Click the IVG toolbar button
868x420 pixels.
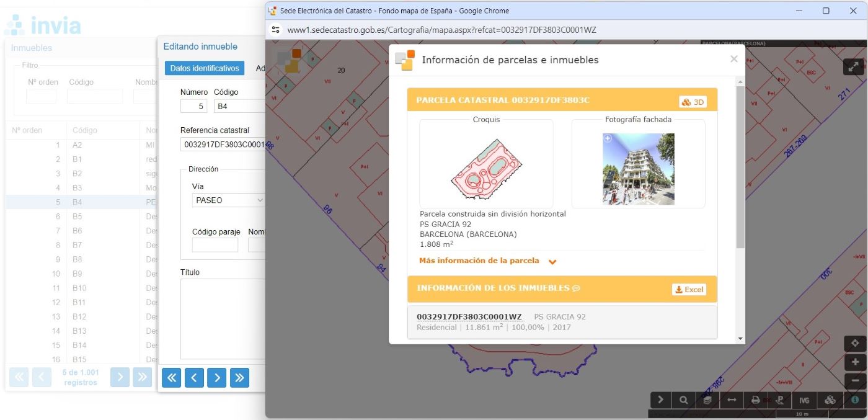pos(805,400)
